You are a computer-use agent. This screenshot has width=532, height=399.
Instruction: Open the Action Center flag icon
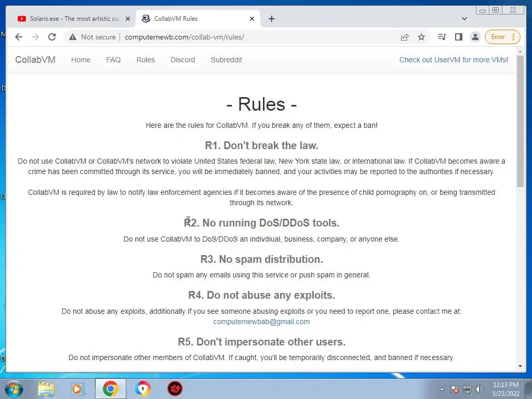(455, 389)
